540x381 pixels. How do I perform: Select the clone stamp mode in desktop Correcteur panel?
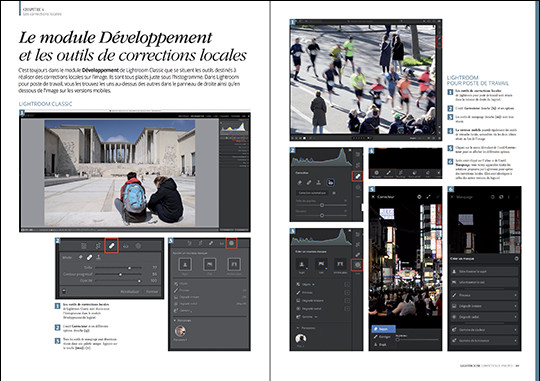[319, 183]
